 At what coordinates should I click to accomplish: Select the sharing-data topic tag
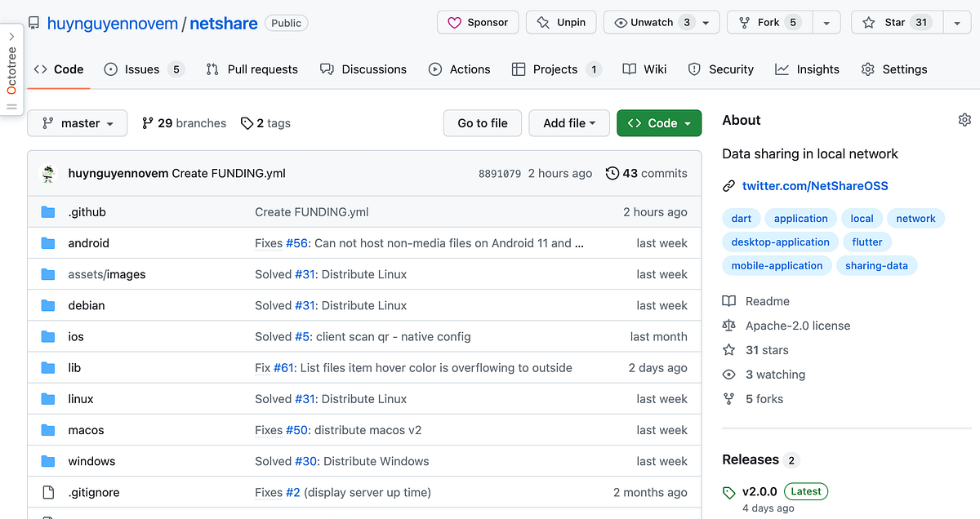(x=877, y=266)
